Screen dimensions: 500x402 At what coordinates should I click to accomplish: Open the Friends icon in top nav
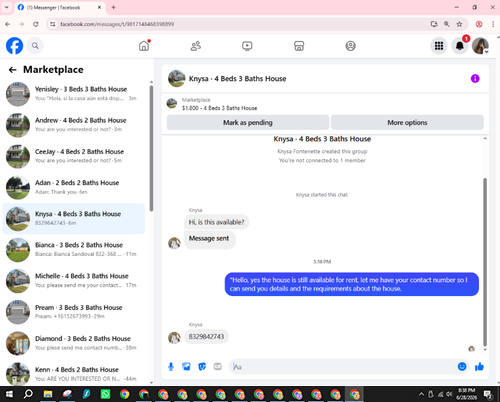pos(196,46)
